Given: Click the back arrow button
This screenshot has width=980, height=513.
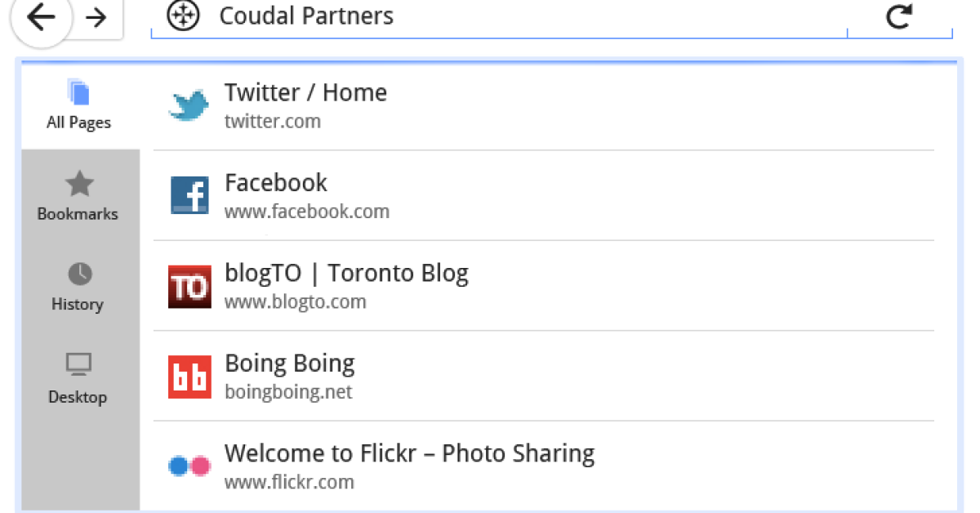Looking at the screenshot, I should (x=41, y=16).
